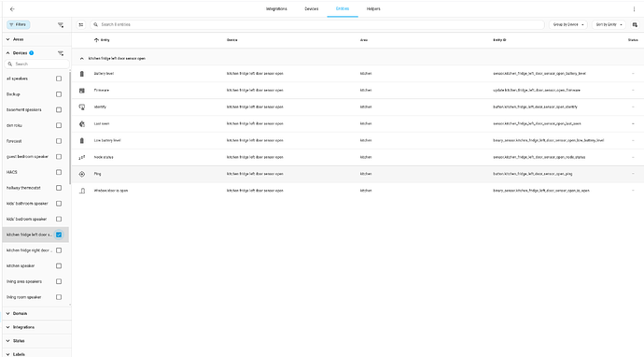Click the Window/door is open entity icon
644x357 pixels.
[82, 191]
